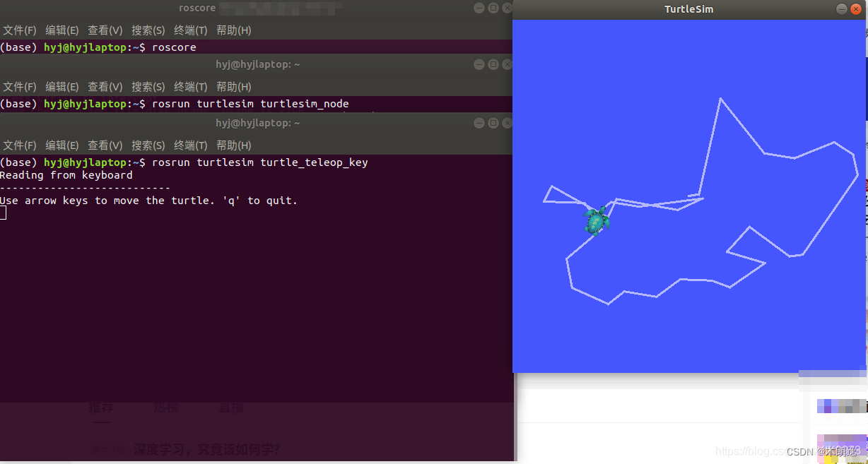
Task: Open 终端(T) menu in teleop_key terminal
Action: pyautogui.click(x=191, y=145)
